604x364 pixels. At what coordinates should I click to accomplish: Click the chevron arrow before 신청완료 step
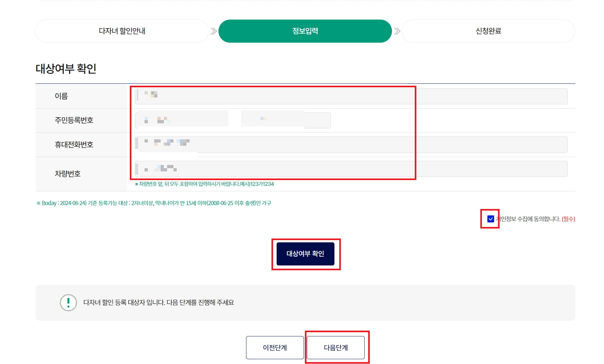397,31
